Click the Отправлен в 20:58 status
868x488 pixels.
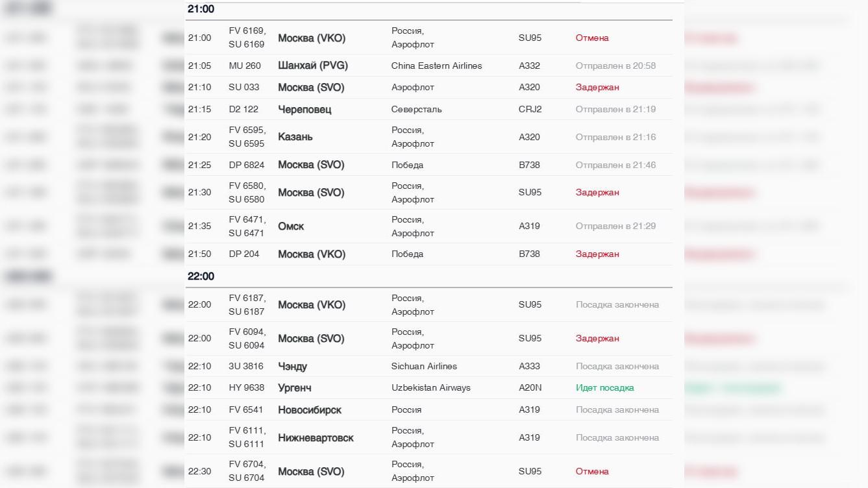(x=615, y=66)
